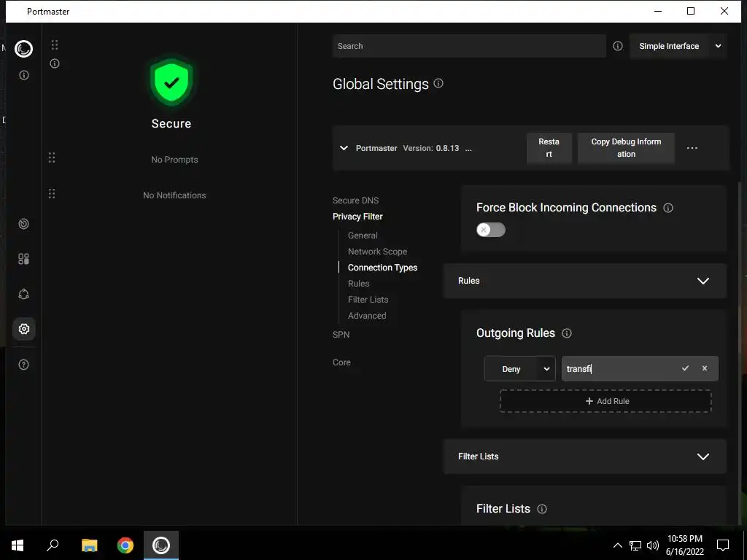Open the notification center icon
747x560 pixels.
[723, 545]
